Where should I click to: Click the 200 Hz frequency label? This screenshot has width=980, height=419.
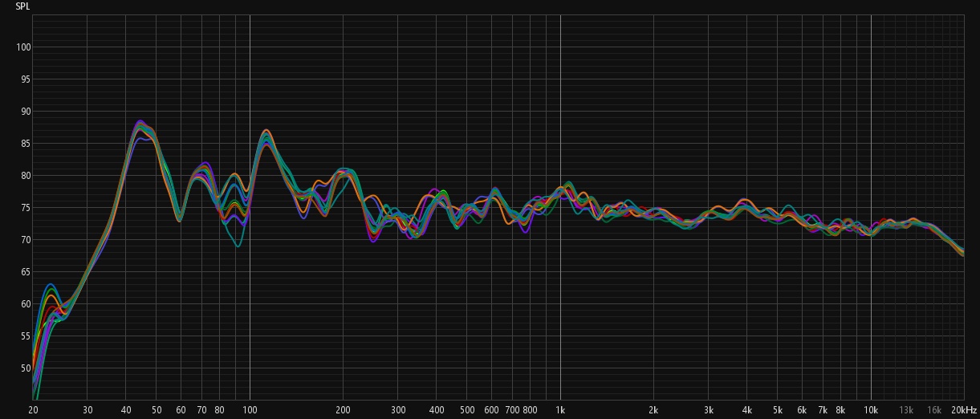343,409
